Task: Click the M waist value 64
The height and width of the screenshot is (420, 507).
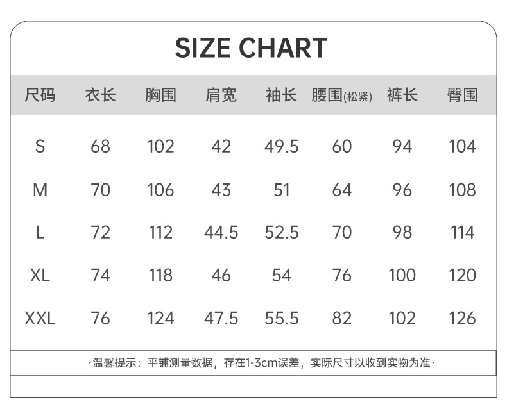Action: 341,190
